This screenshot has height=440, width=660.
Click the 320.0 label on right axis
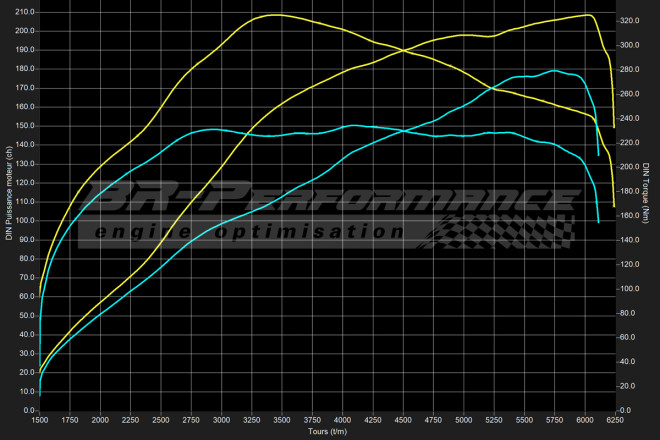click(x=627, y=21)
